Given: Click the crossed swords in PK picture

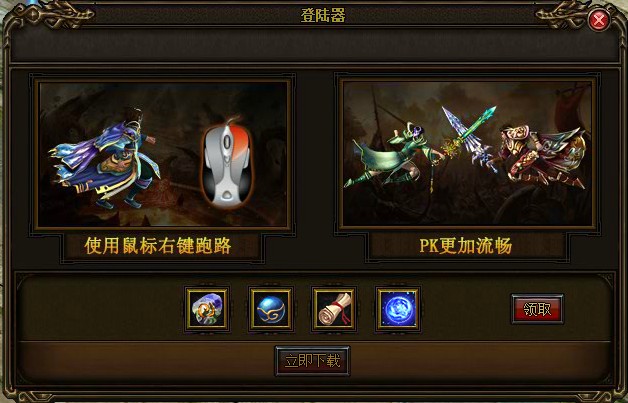Looking at the screenshot, I should 471,136.
